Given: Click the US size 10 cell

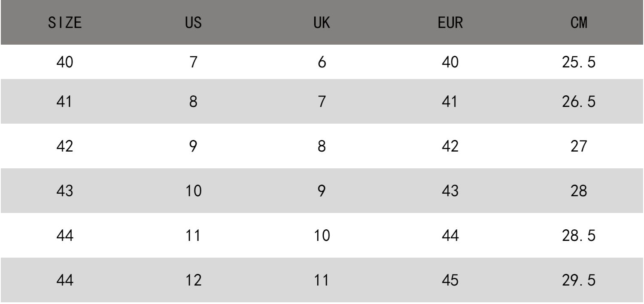Looking at the screenshot, I should [x=193, y=192].
